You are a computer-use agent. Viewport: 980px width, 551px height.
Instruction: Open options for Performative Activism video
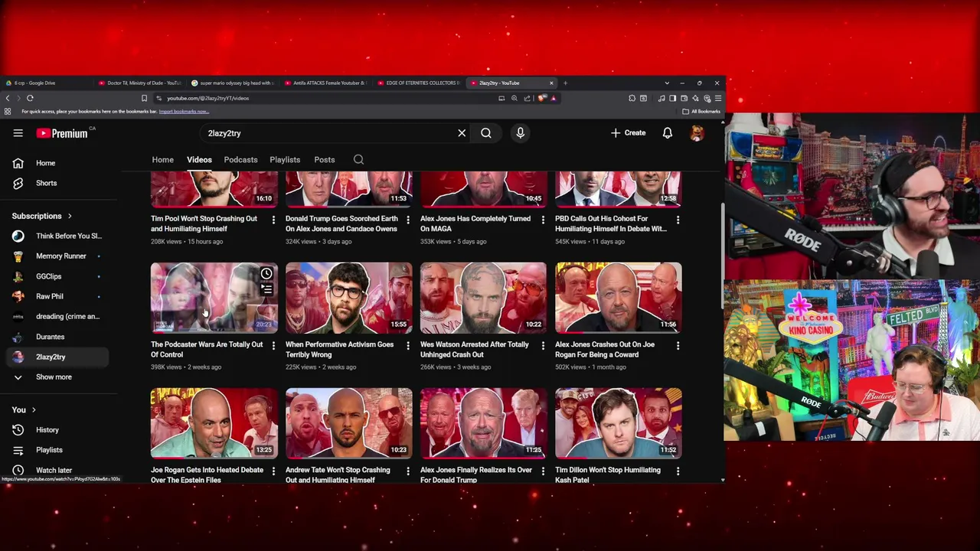408,345
